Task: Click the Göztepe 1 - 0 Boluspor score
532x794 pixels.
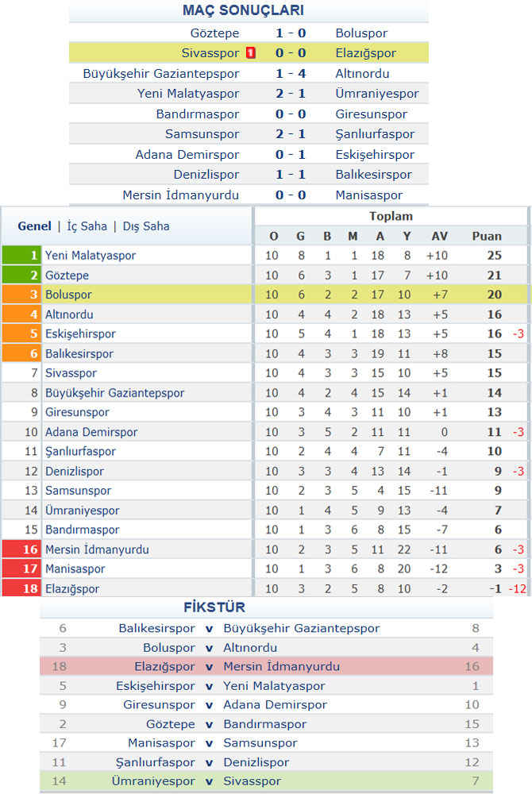Action: coord(291,33)
